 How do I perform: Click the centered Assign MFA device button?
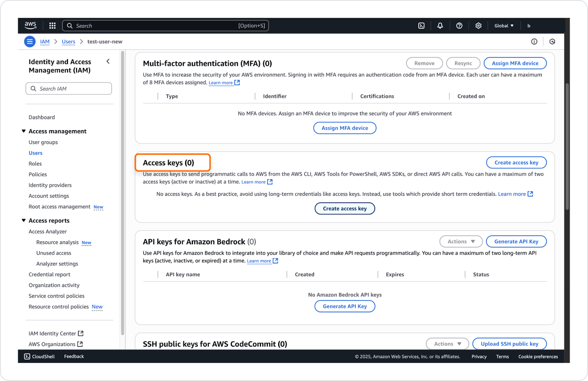coord(345,128)
